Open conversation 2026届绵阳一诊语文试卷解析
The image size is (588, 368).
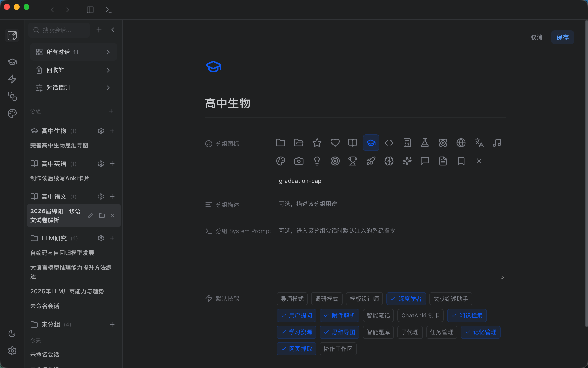pyautogui.click(x=56, y=215)
